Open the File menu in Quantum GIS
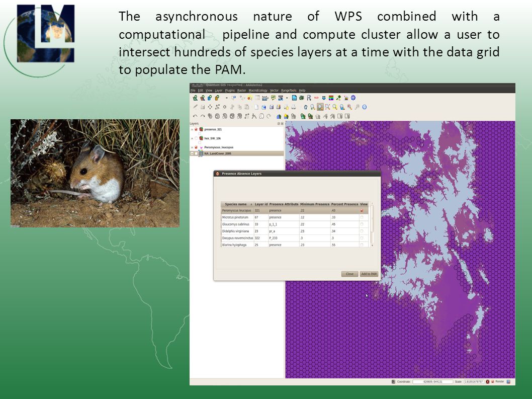This screenshot has height=399, width=532. point(193,91)
